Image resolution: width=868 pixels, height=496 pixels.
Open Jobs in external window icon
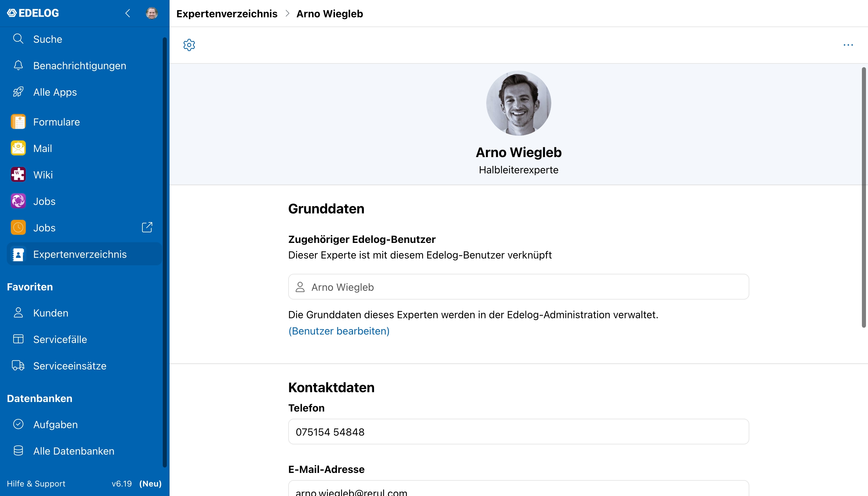[x=147, y=228]
